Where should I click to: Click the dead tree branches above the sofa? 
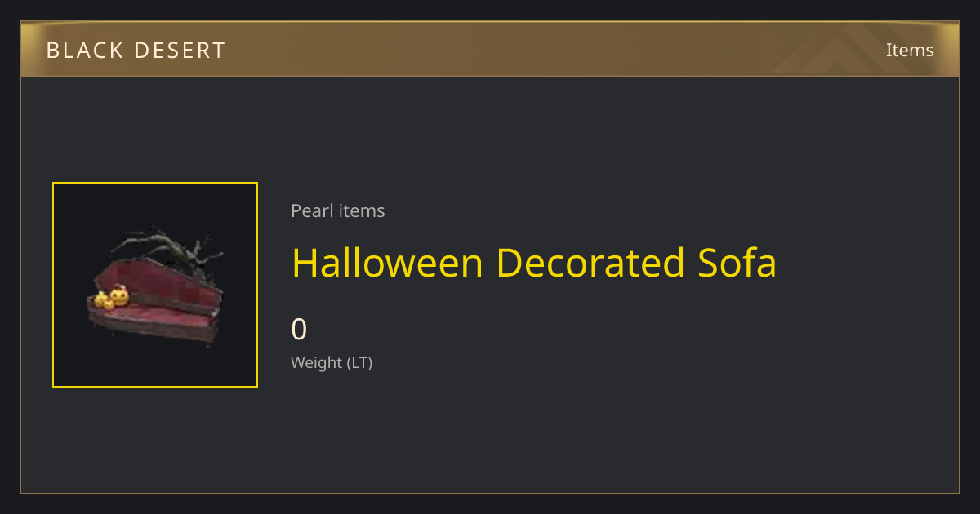point(167,253)
